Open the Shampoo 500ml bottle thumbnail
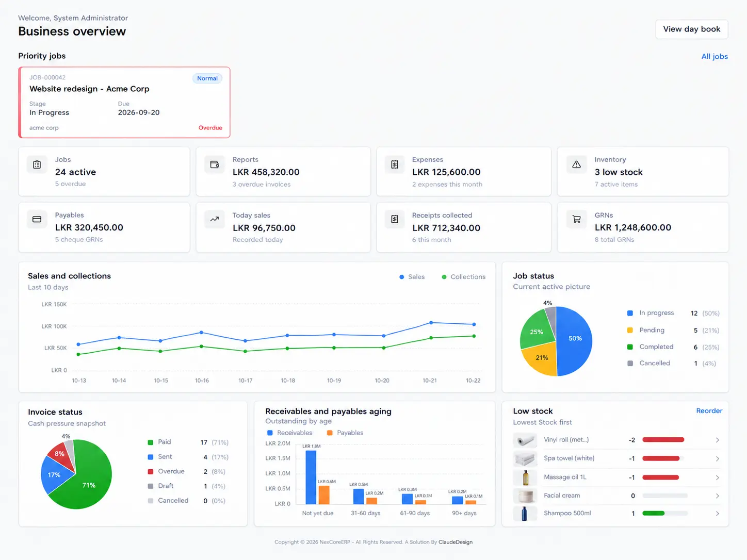The width and height of the screenshot is (747, 560). tap(525, 514)
